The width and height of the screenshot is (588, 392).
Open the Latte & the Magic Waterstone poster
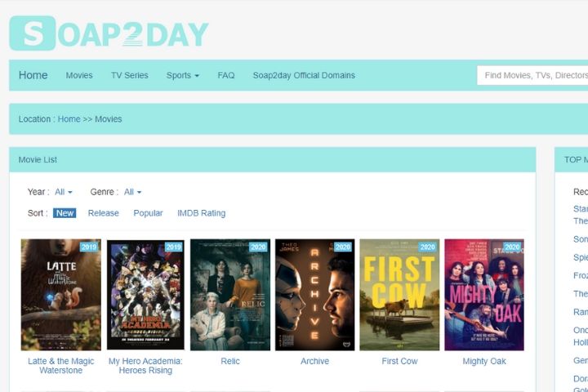point(61,295)
